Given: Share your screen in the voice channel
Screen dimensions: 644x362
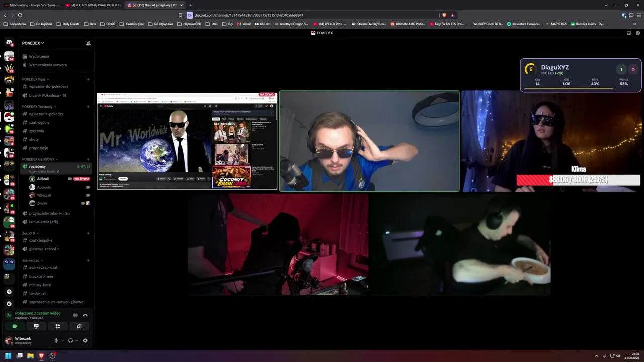Looking at the screenshot, I should point(36,326).
